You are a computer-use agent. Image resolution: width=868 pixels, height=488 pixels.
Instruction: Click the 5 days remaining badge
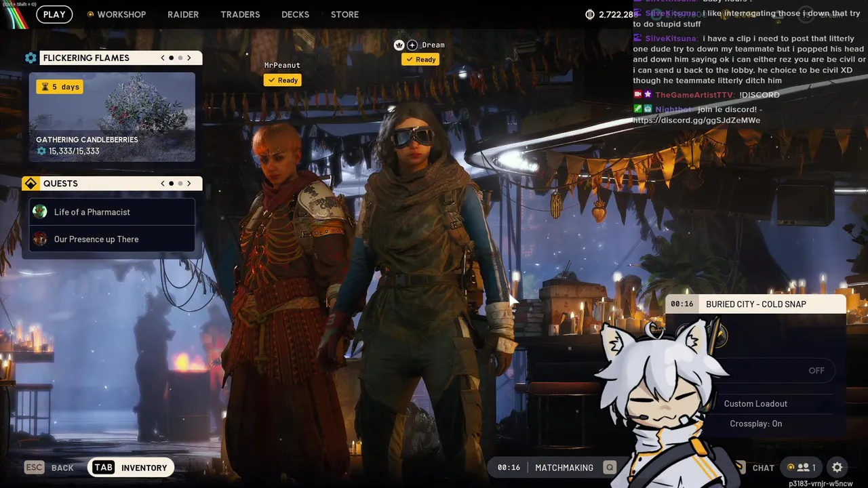60,87
